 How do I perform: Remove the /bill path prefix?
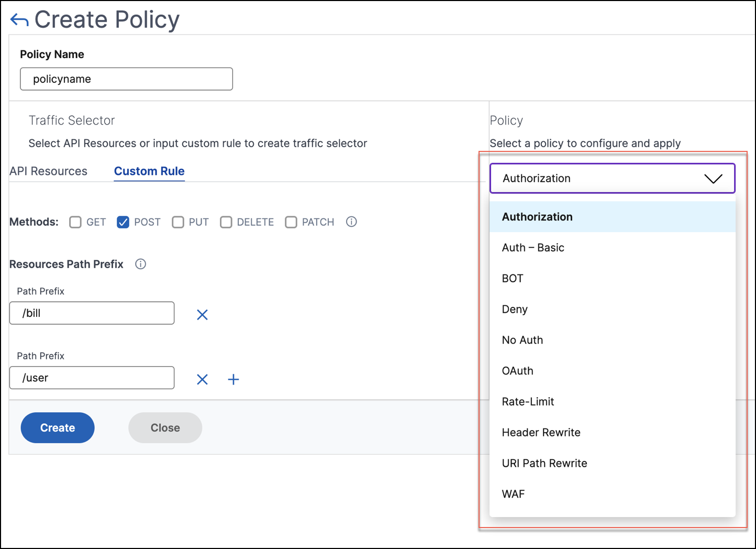point(202,314)
